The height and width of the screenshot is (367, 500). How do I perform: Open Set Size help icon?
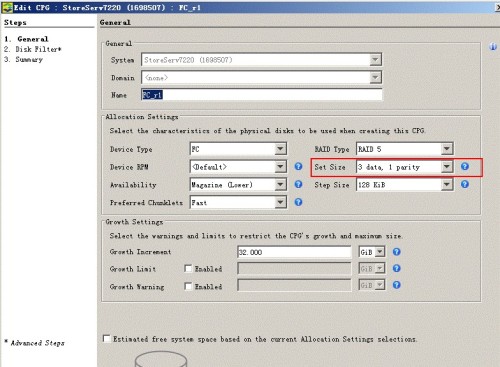[x=465, y=166]
